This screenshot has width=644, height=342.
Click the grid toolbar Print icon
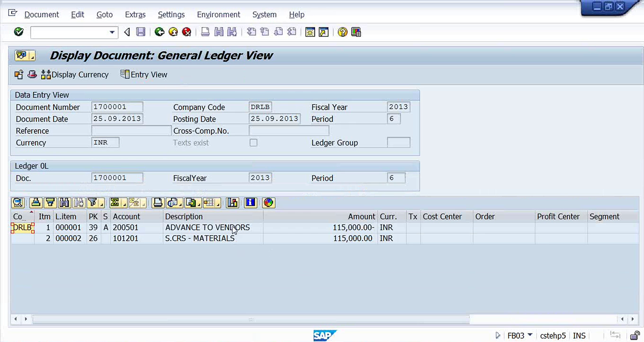tap(158, 203)
